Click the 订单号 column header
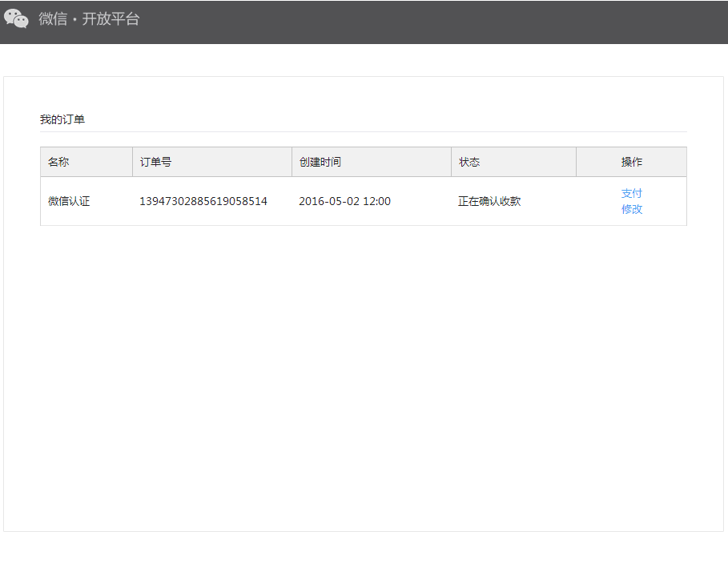This screenshot has height=588, width=728. click(212, 162)
